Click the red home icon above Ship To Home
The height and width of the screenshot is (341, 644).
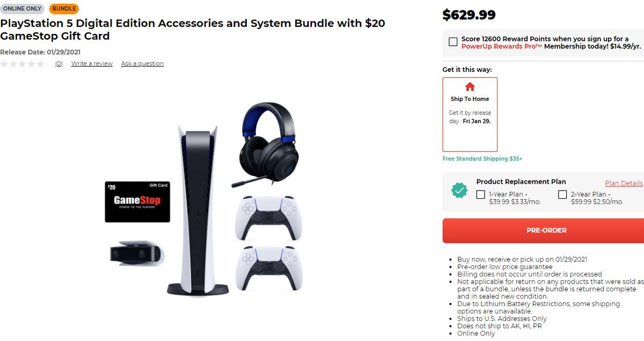click(x=470, y=86)
